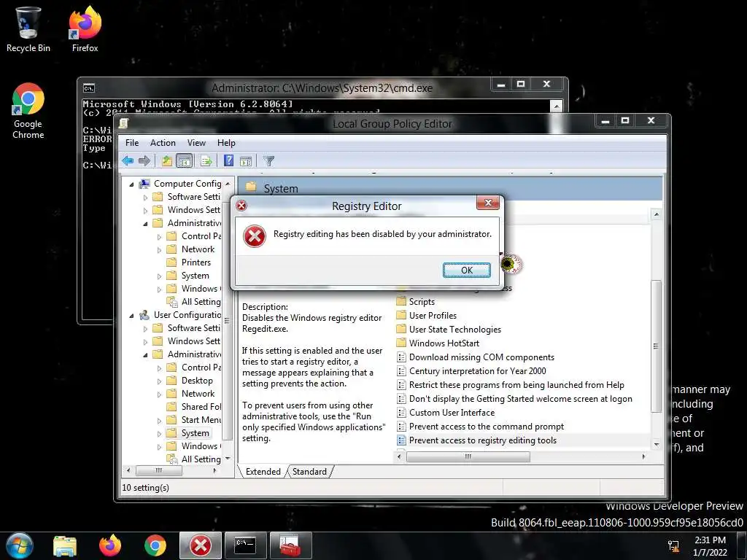Click the Forward arrow in Group Policy toolbar
The image size is (747, 560).
(144, 161)
